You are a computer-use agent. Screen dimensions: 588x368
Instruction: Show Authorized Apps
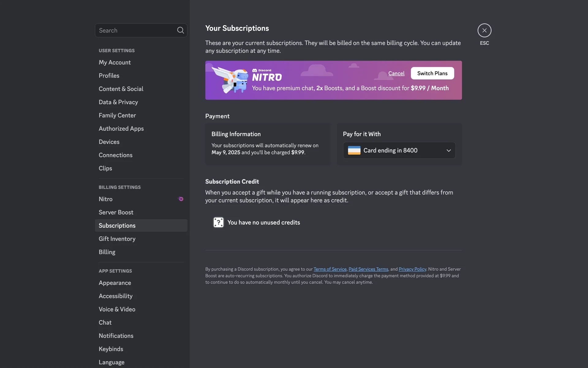tap(141, 128)
